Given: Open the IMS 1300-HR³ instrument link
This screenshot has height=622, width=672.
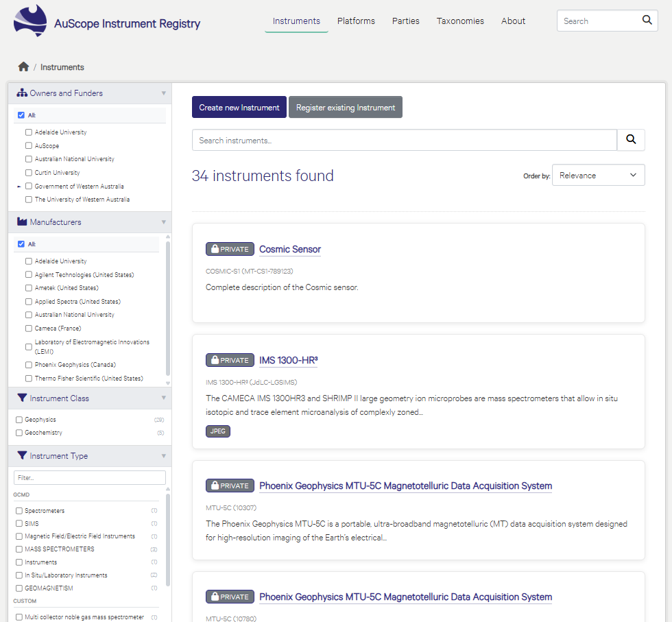Looking at the screenshot, I should click(x=289, y=360).
